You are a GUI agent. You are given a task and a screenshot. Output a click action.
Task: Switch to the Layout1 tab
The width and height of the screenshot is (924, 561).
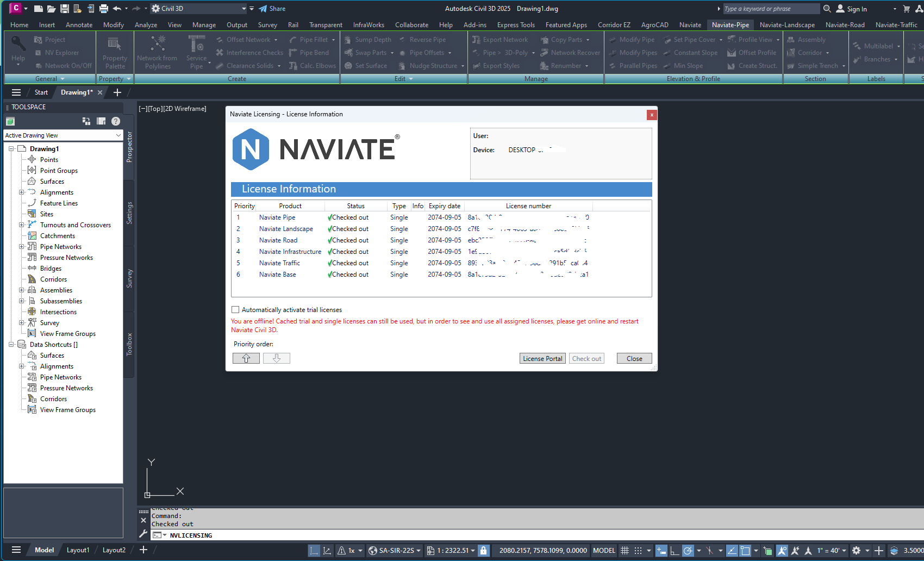tap(78, 550)
